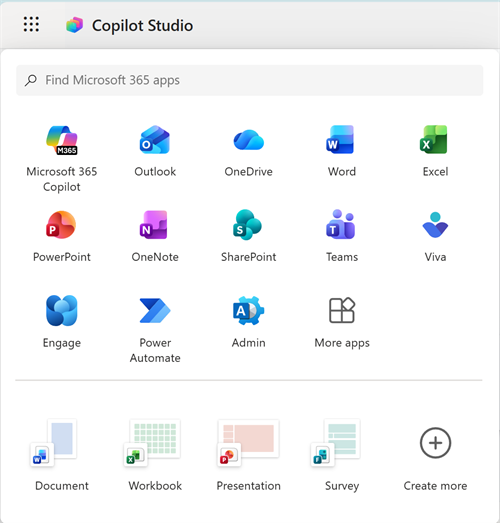
Task: Click the Create more plus button
Action: tap(435, 443)
